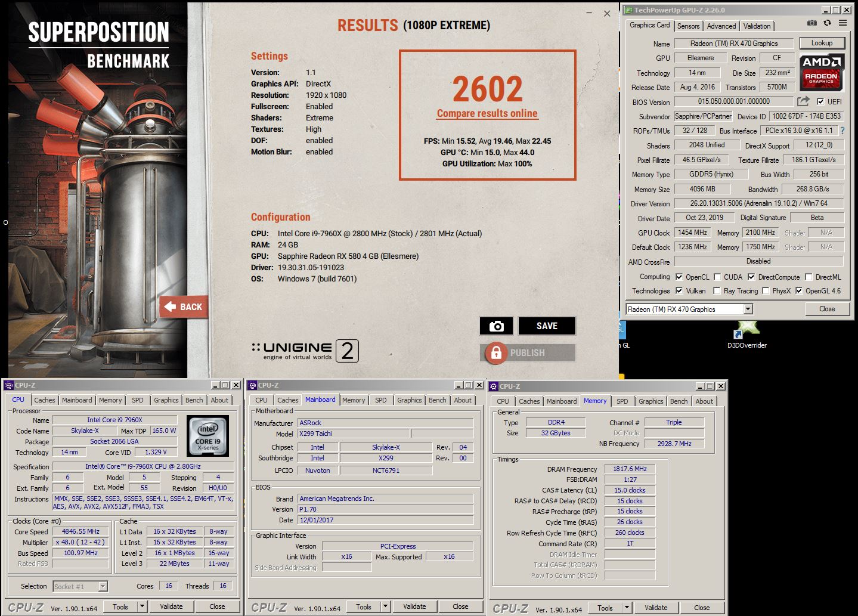The width and height of the screenshot is (858, 616).
Task: Toggle the Ray Tracing checkbox
Action: tap(717, 291)
